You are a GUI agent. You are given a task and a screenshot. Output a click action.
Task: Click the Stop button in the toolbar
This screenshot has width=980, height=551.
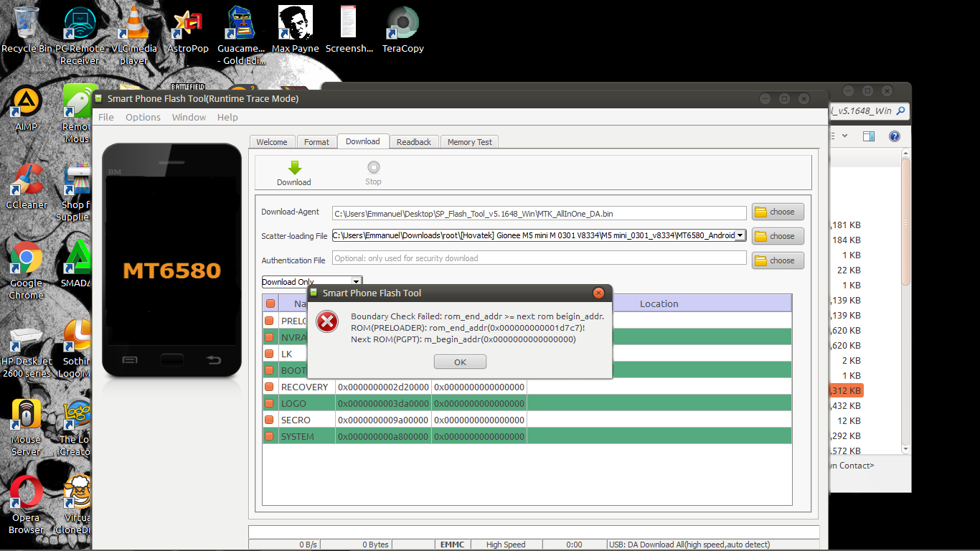(373, 173)
